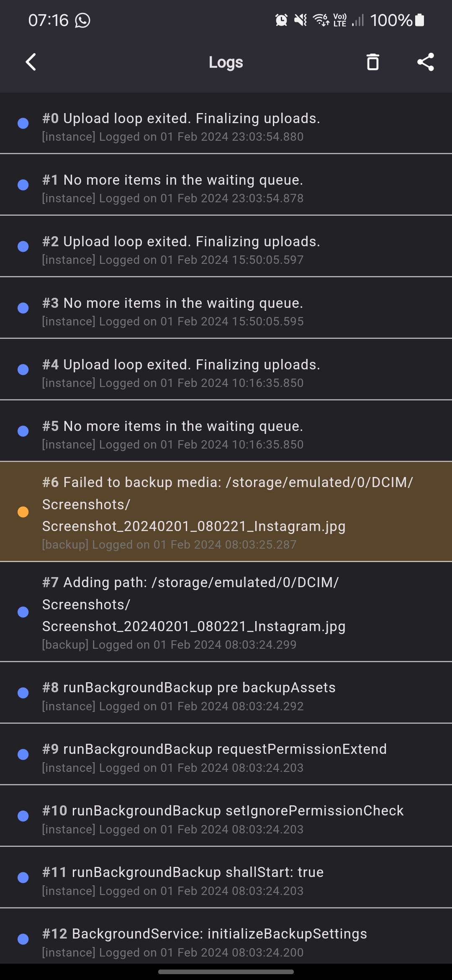Clear logs with the trash icon
The image size is (452, 980).
click(372, 62)
